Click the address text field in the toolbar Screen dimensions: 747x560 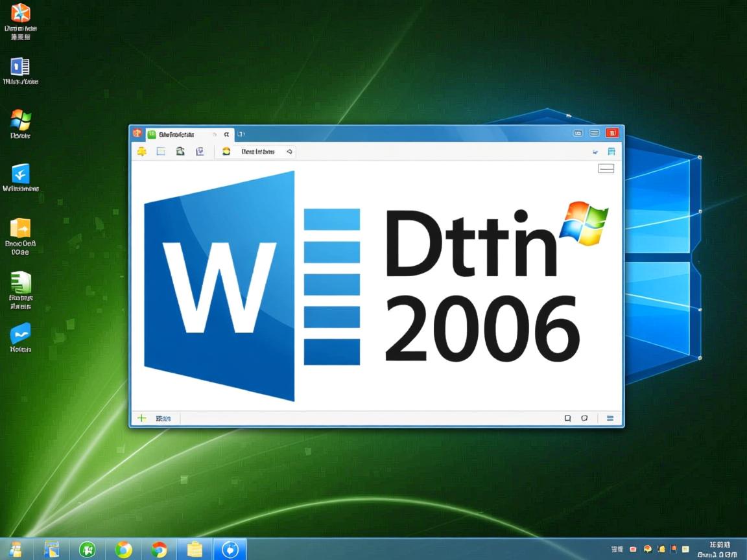click(257, 152)
